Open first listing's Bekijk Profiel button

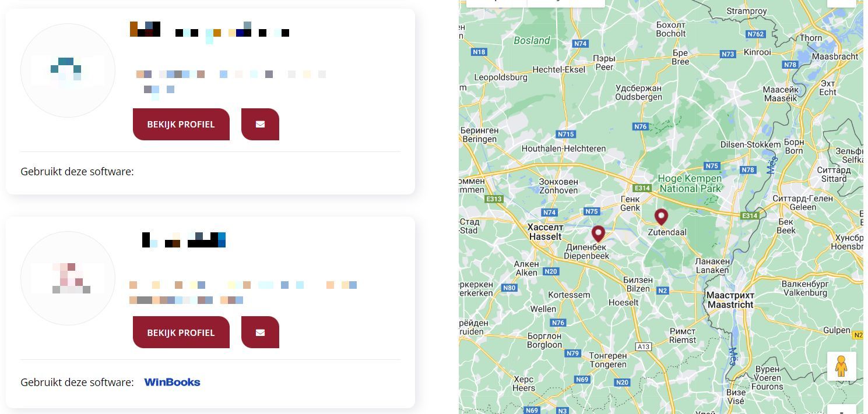pos(181,124)
